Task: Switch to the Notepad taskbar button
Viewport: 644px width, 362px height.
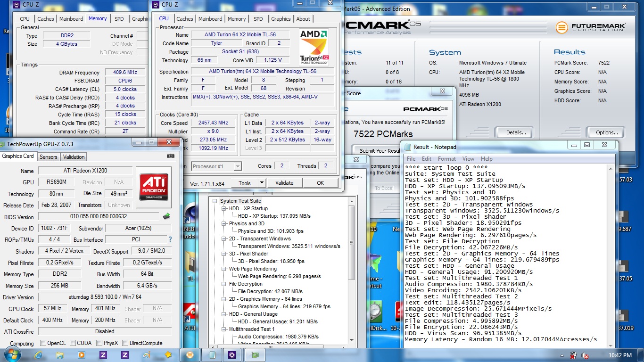Action: (212, 355)
